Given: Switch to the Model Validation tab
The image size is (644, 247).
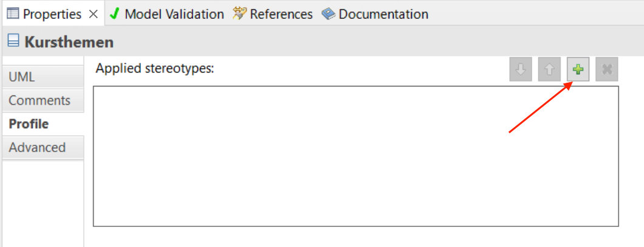Looking at the screenshot, I should tap(174, 14).
